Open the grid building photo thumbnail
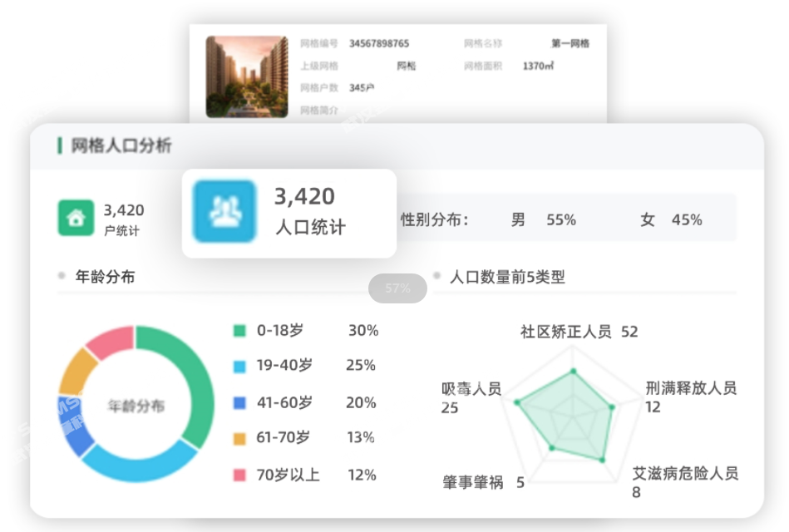Screen dimensions: 789x532 [247, 76]
